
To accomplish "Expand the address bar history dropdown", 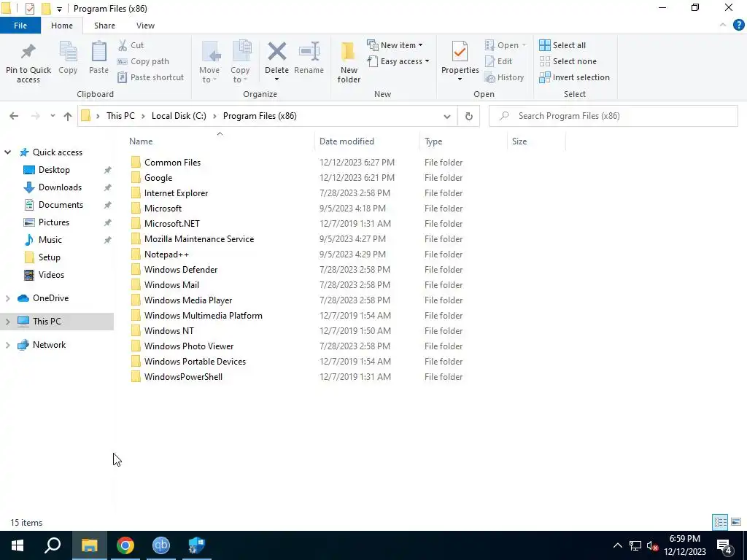I will click(x=447, y=116).
